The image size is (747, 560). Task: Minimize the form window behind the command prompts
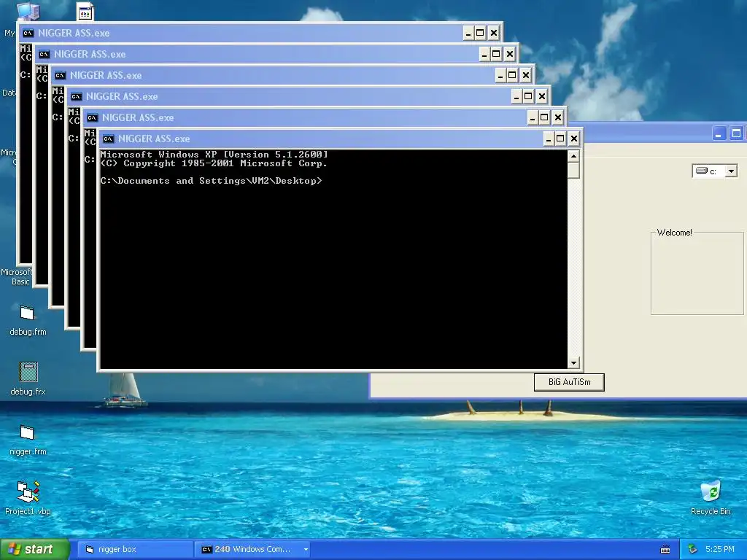[719, 134]
